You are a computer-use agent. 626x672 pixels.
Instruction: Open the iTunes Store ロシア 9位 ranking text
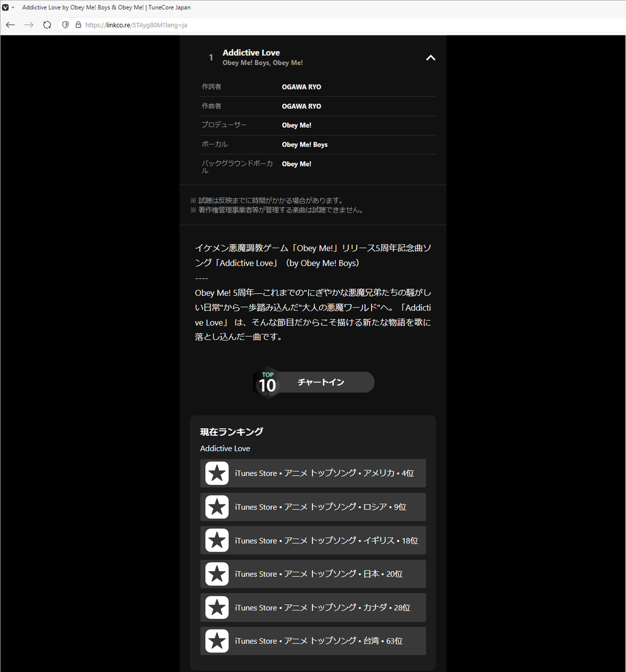pyautogui.click(x=321, y=507)
